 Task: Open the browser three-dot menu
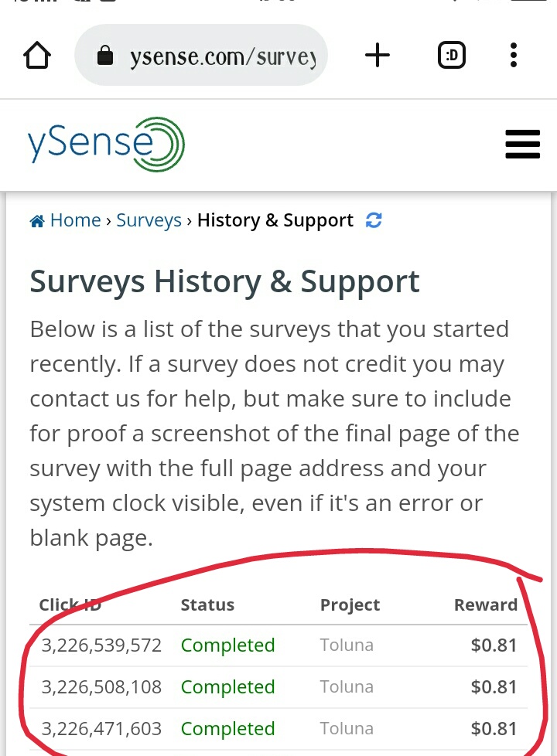514,55
